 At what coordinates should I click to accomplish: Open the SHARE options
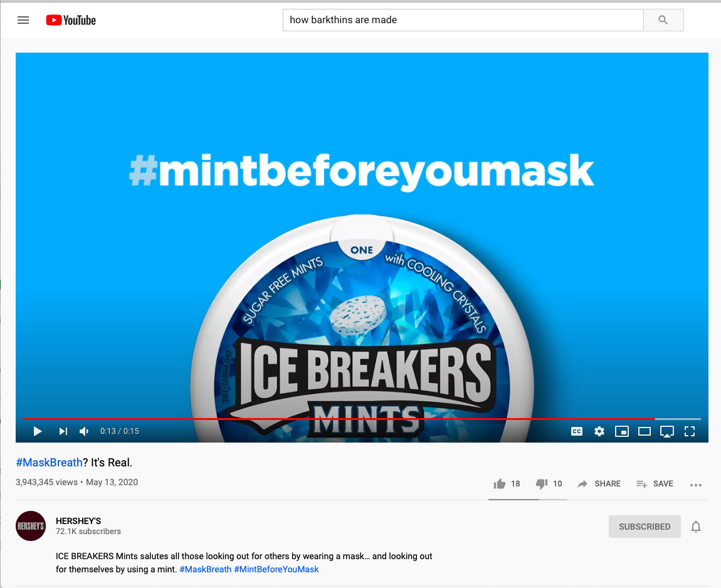click(599, 484)
